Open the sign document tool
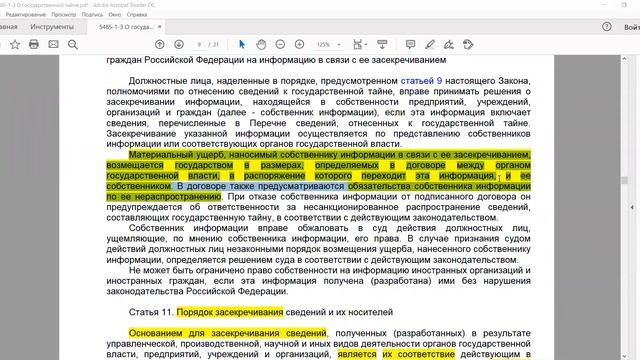This screenshot has height=360, width=640. click(x=449, y=44)
